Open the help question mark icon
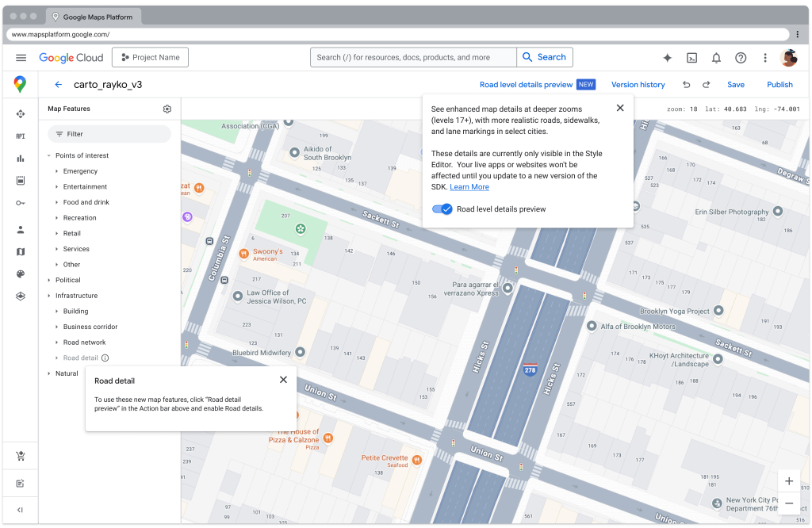Screen dimensions: 812x528 point(741,58)
